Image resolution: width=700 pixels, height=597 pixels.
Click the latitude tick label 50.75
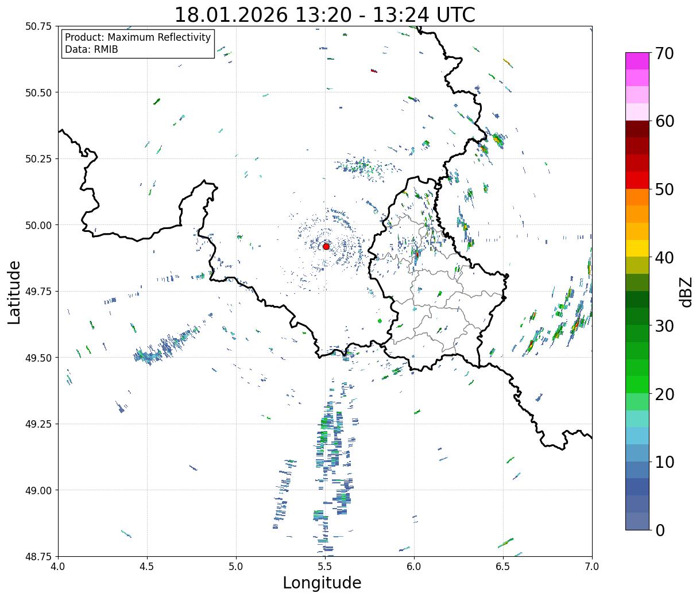(x=38, y=26)
